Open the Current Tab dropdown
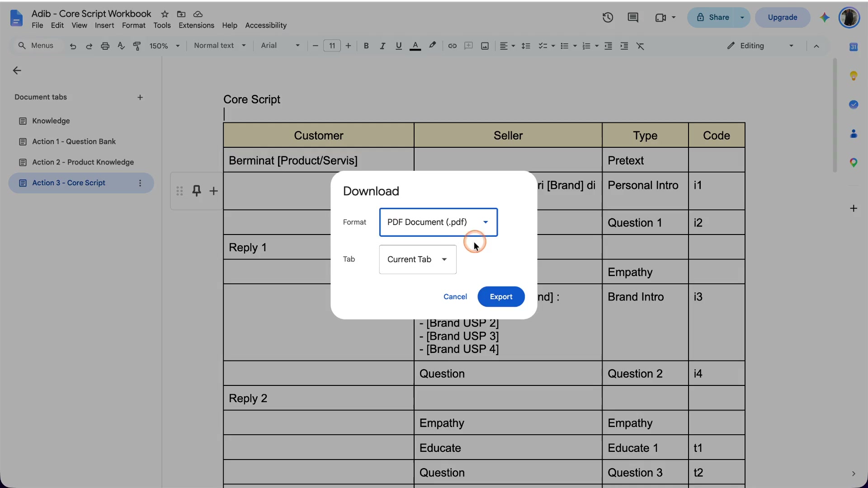868x488 pixels. (x=418, y=259)
